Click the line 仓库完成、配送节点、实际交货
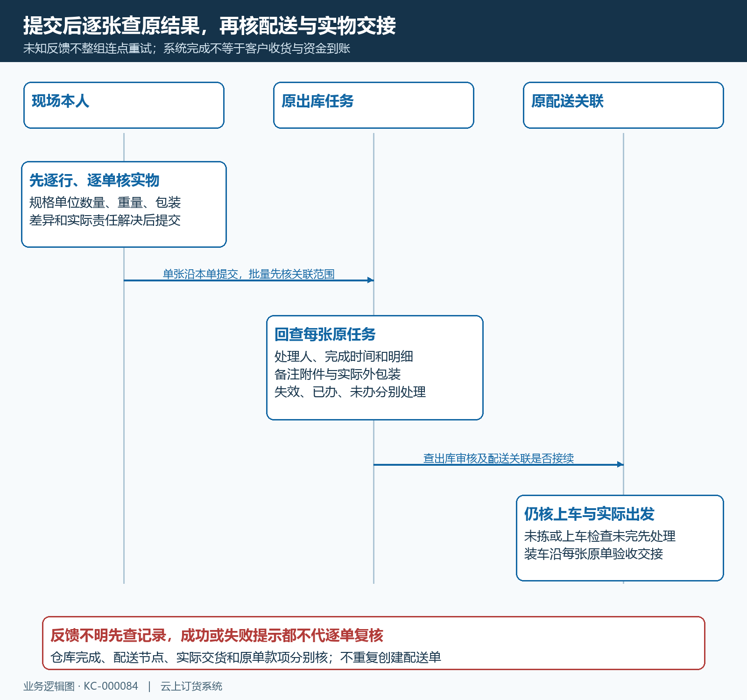 pos(138,658)
